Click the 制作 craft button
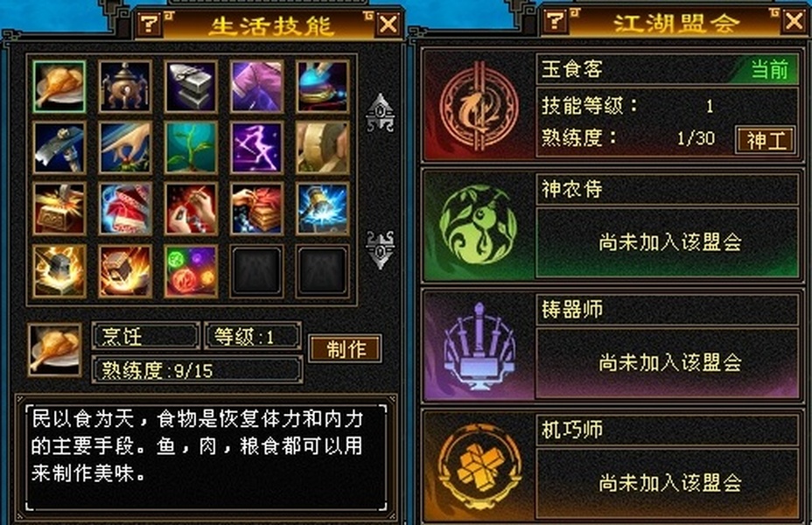This screenshot has height=525, width=812. 346,348
